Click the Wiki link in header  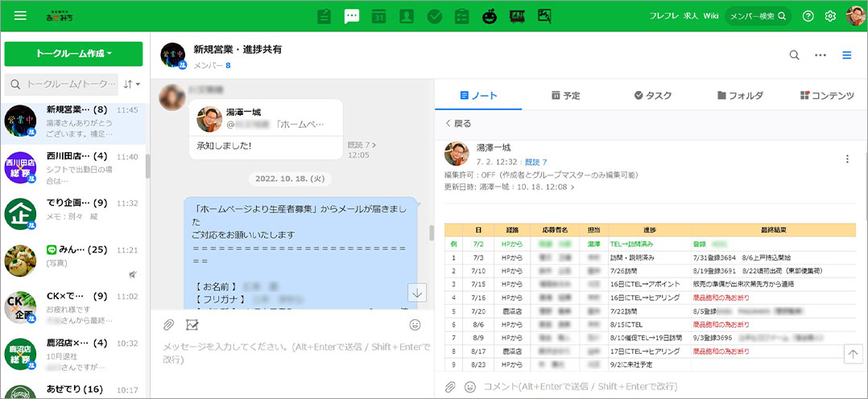[x=711, y=16]
